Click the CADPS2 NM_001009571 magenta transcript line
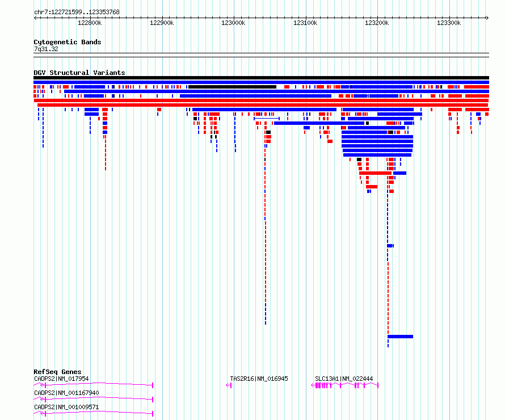505x420 pixels. pos(94,413)
